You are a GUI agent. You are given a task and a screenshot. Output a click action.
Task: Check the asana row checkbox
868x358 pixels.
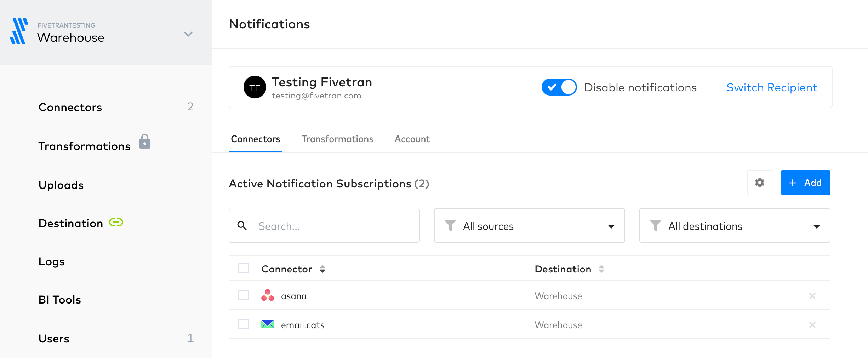click(244, 295)
